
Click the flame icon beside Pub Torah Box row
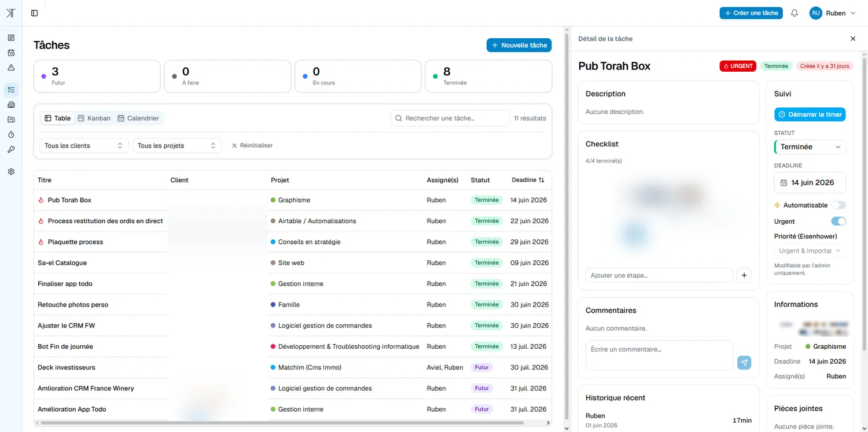(41, 200)
